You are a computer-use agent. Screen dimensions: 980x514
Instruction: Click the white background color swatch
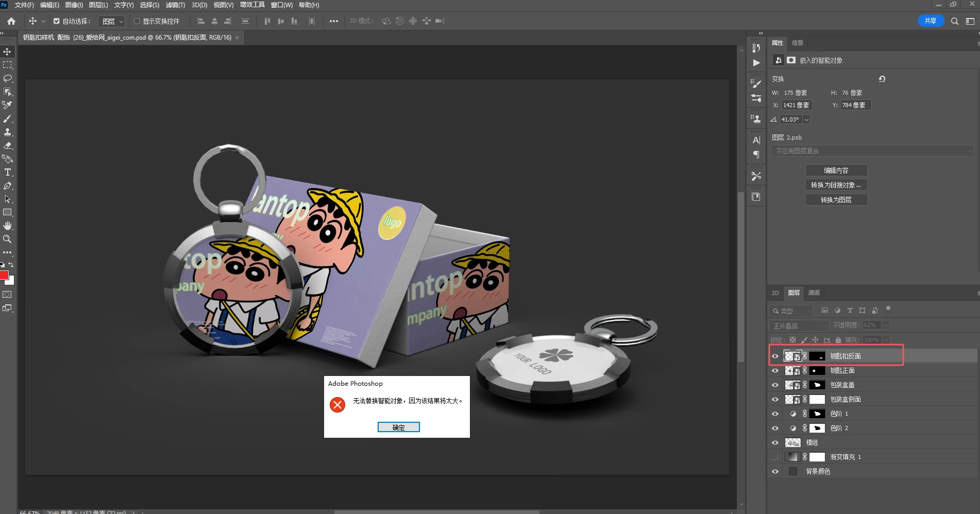pyautogui.click(x=11, y=282)
